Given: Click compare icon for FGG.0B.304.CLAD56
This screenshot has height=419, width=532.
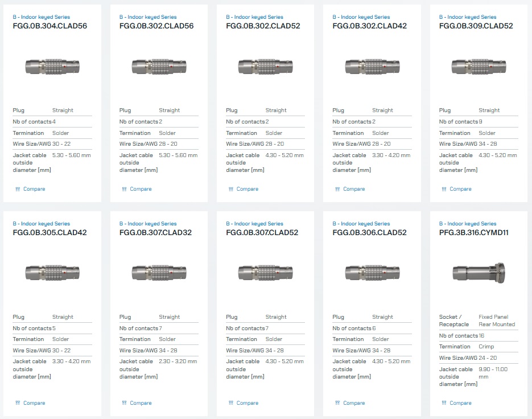Looking at the screenshot, I should tap(17, 189).
